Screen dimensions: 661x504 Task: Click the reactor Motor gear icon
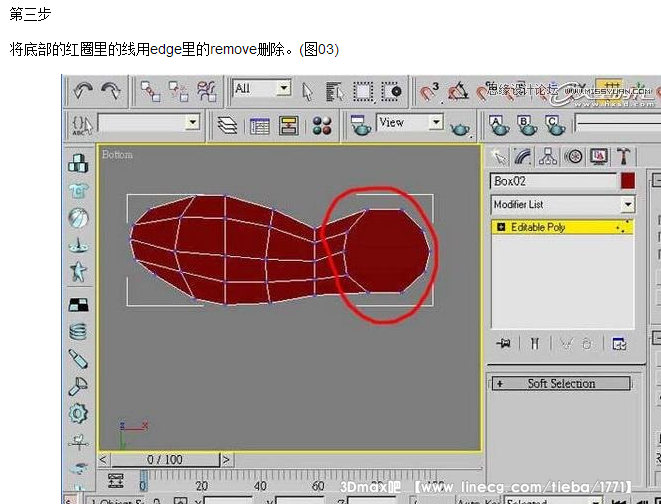tap(78, 413)
